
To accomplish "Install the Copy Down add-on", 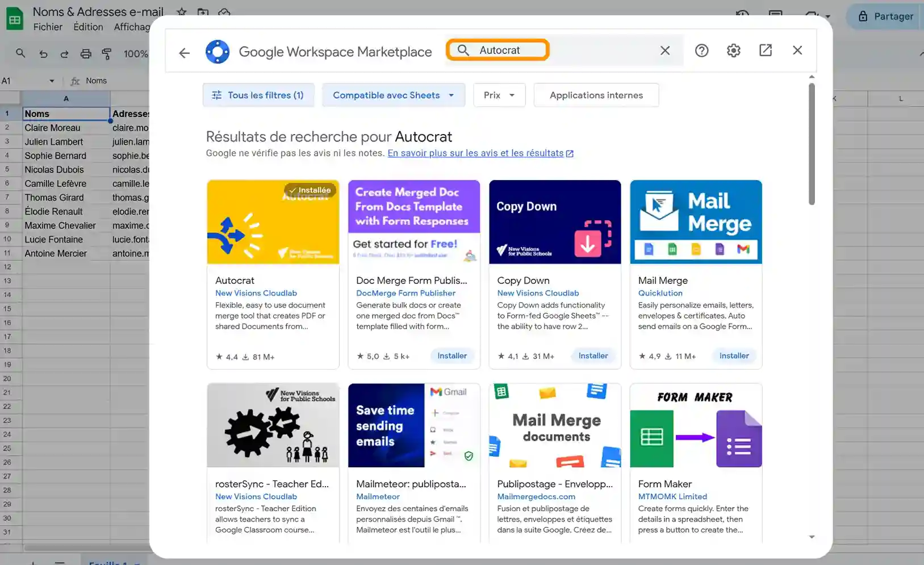I will pos(593,355).
